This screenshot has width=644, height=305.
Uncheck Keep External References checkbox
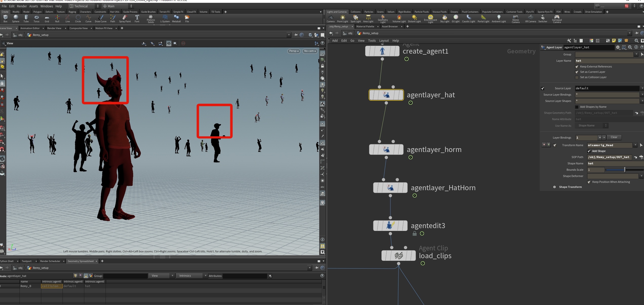point(577,67)
